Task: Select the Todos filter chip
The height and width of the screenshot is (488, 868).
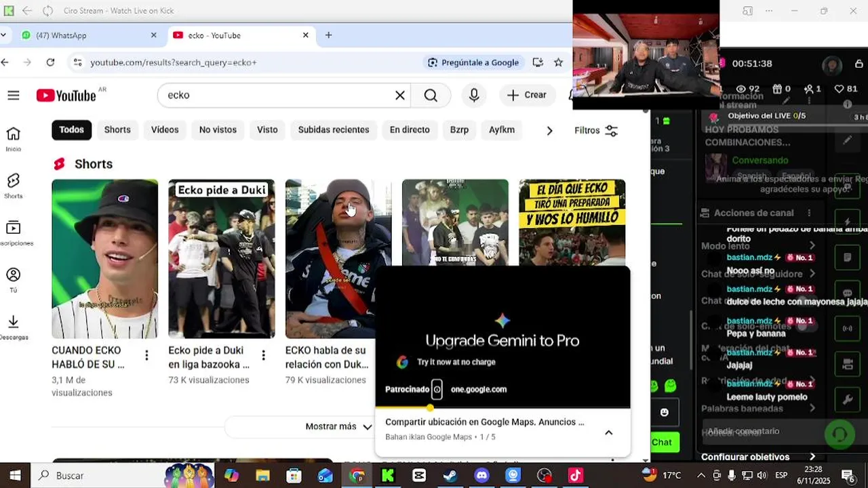Action: click(72, 130)
